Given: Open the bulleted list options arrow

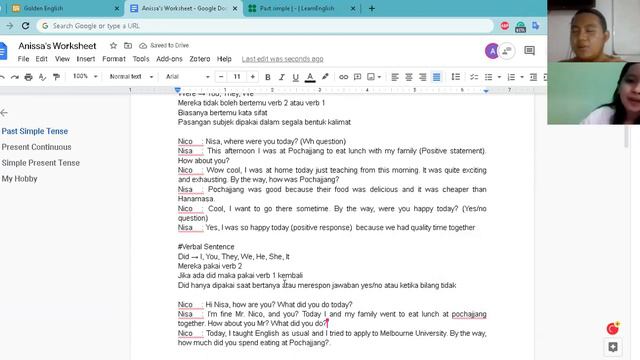Looking at the screenshot, I should 499,77.
